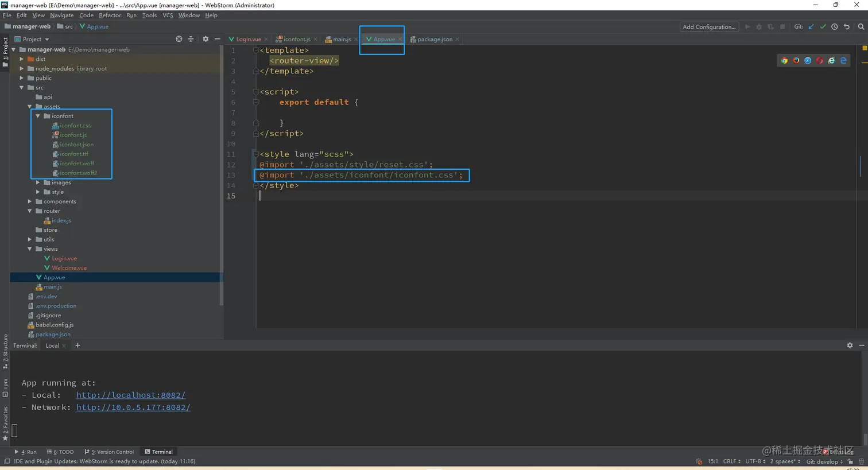Collapse the iconfont folder
Image resolution: width=868 pixels, height=470 pixels.
(x=38, y=116)
